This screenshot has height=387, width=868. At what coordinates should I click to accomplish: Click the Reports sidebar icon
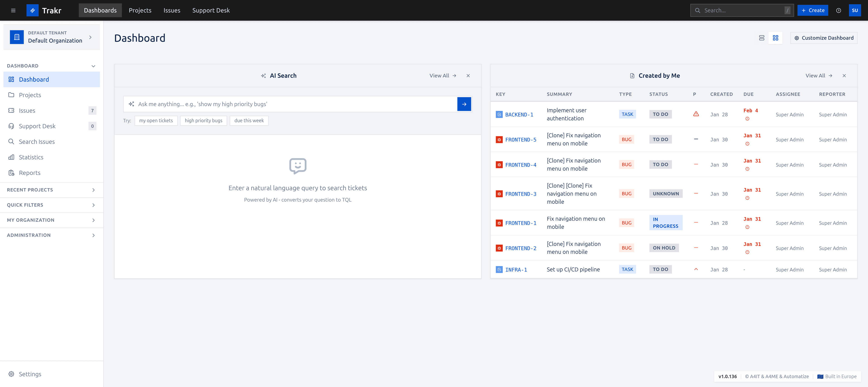pyautogui.click(x=11, y=172)
